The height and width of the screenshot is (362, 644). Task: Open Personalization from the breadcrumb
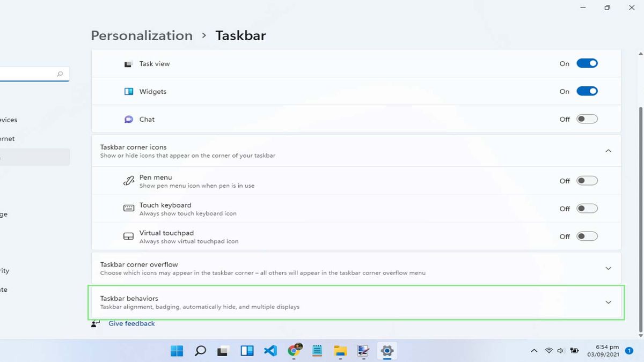click(x=141, y=35)
